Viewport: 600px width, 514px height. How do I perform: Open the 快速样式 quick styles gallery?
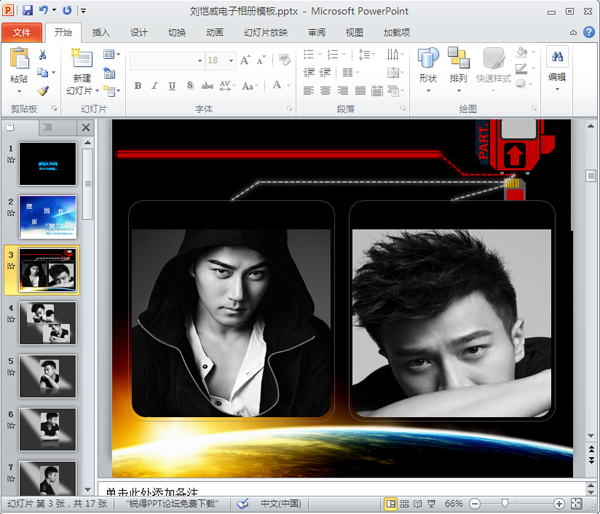tap(493, 70)
